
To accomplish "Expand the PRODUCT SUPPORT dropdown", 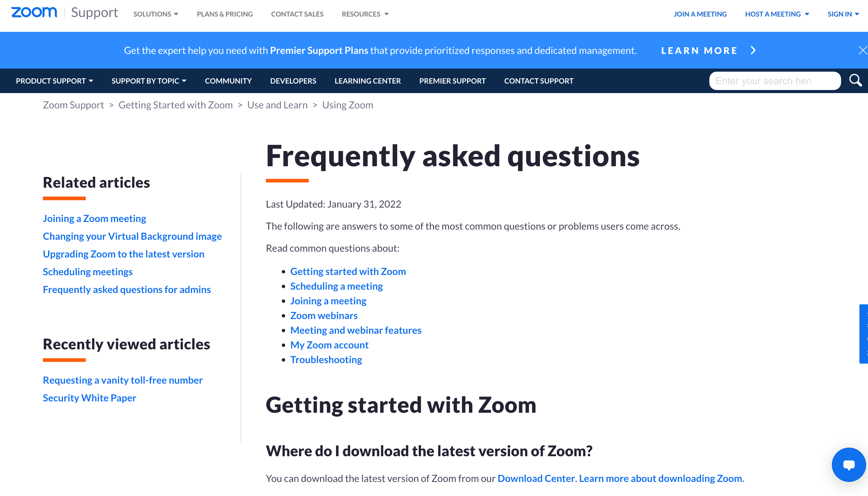I will tap(54, 81).
